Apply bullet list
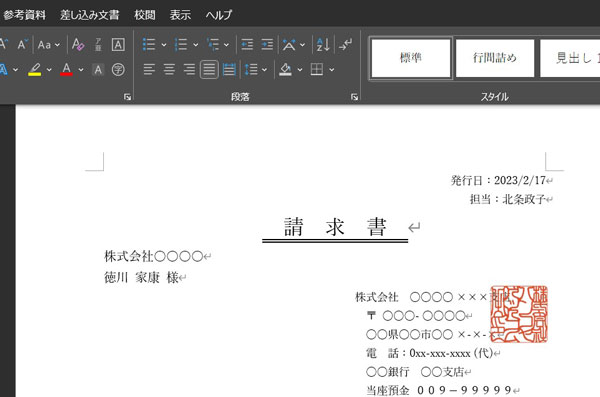 coord(149,45)
